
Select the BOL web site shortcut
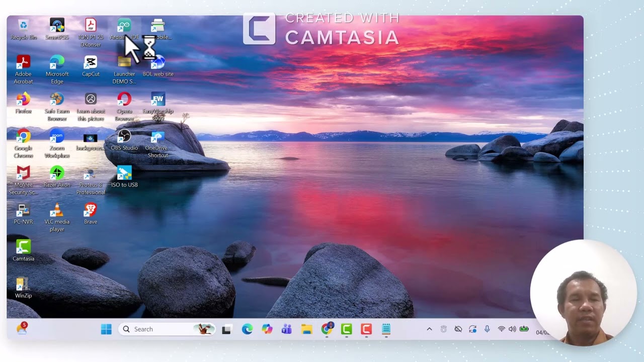point(158,66)
